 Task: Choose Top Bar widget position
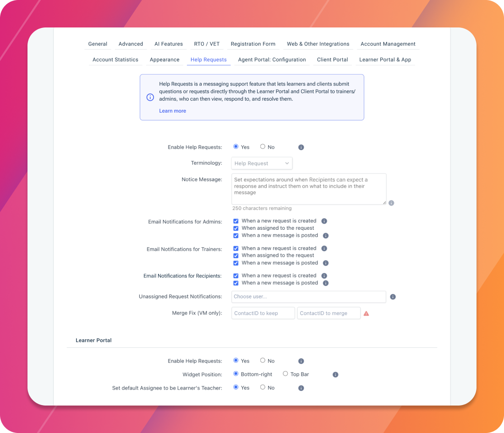pyautogui.click(x=285, y=373)
